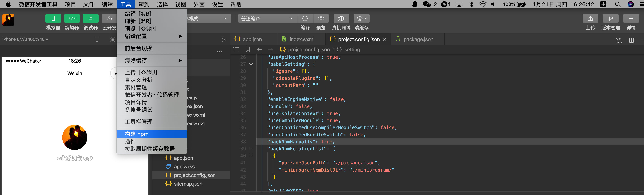644x195 pixels.
Task: Toggle the outline list icon beside the bookmark
Action: pos(236,49)
